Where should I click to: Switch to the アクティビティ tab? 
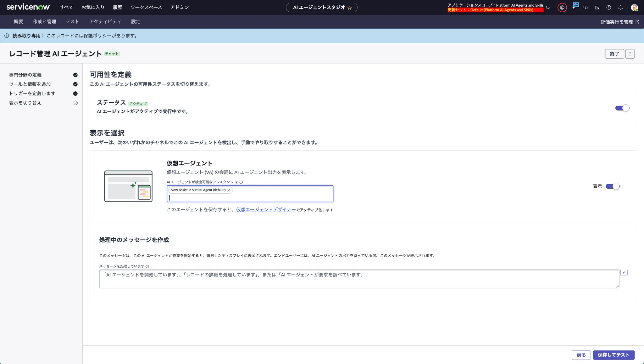(x=105, y=21)
